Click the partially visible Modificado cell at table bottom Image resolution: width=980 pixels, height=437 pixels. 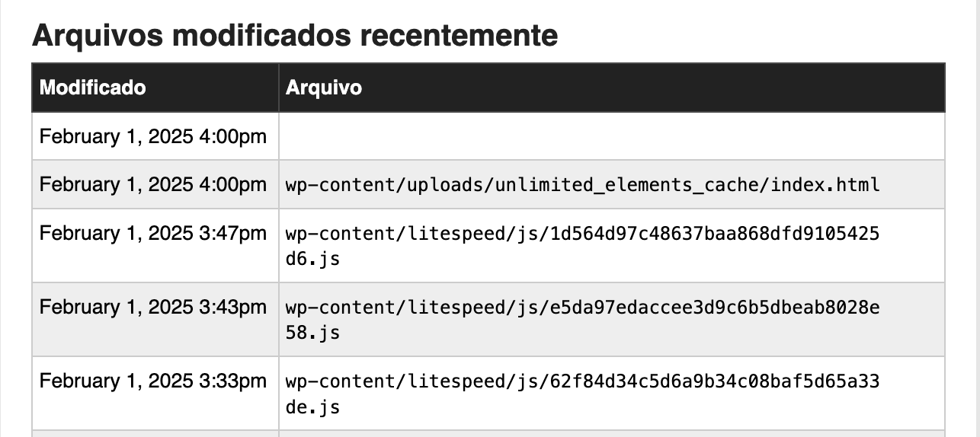click(155, 434)
